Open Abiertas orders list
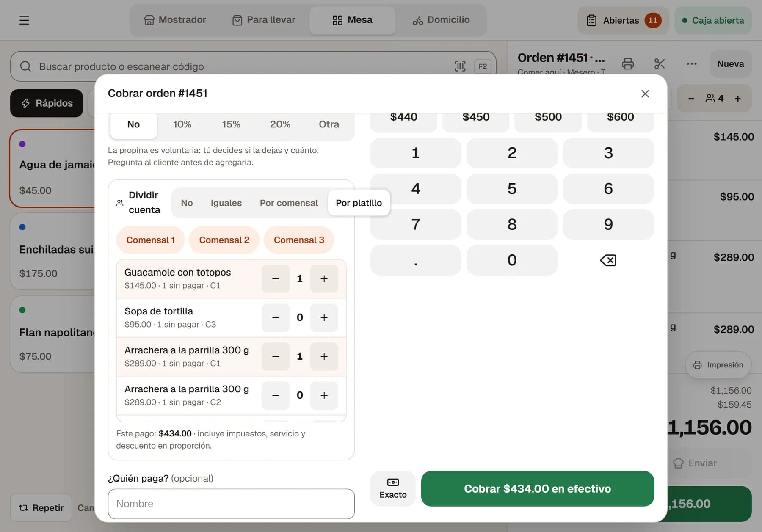 623,20
